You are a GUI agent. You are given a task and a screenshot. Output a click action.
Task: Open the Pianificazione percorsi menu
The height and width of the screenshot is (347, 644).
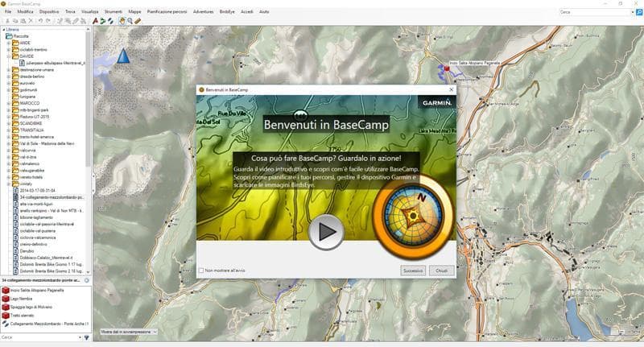(167, 12)
